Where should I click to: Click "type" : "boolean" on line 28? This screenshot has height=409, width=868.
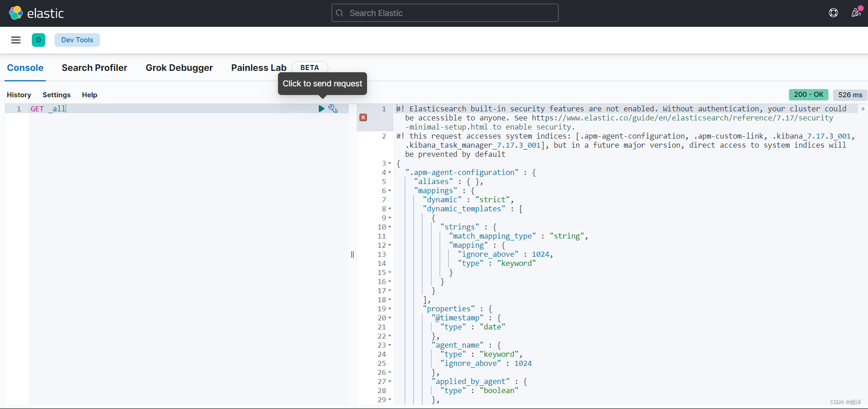pos(479,390)
